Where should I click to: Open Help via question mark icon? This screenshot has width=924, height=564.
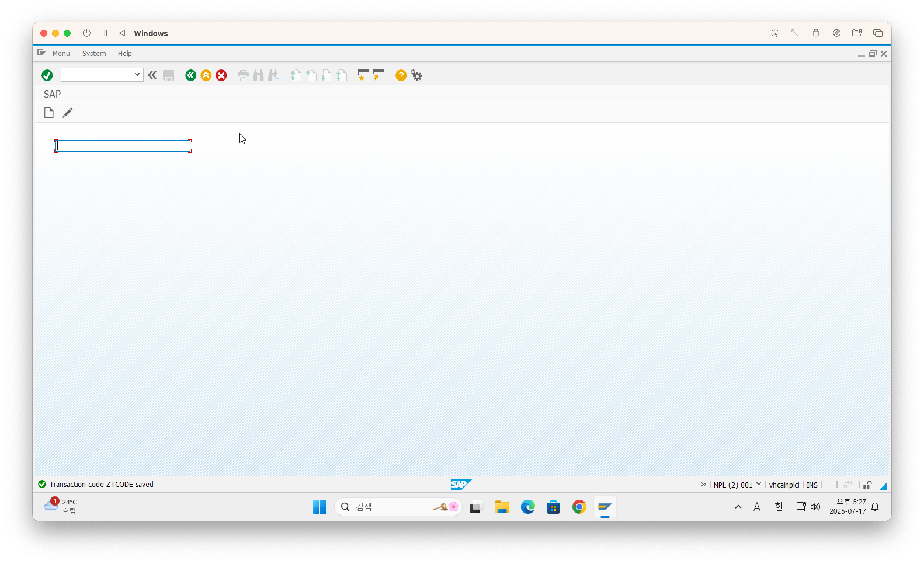coord(401,75)
